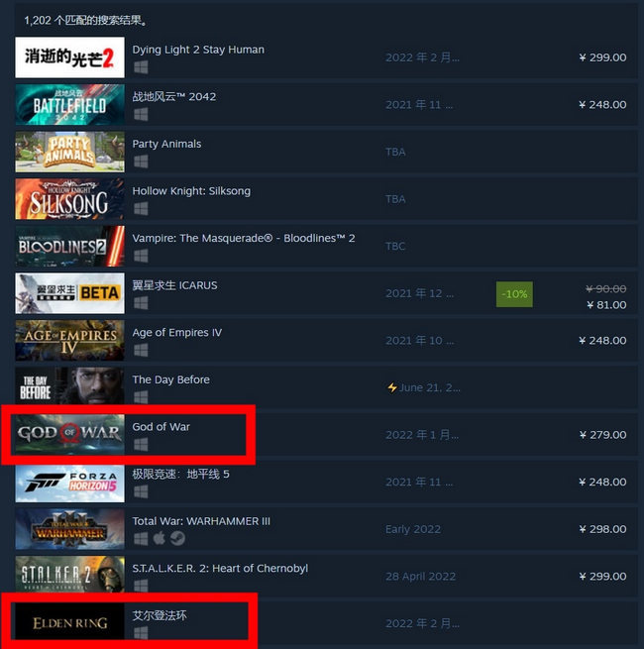The image size is (644, 649).
Task: Click the Windows icon under 艾尔登法环
Action: point(141,632)
